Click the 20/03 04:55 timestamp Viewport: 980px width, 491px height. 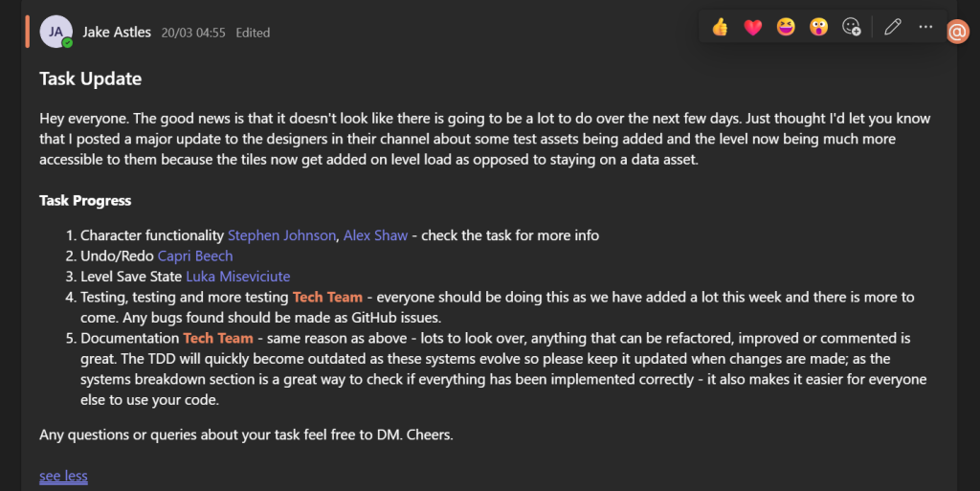coord(193,33)
